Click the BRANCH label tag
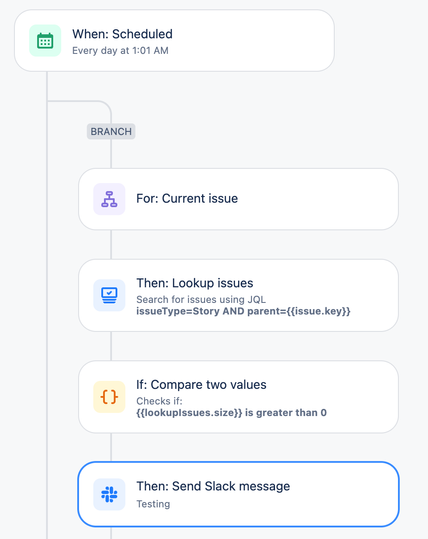This screenshot has height=539, width=428. [x=111, y=131]
